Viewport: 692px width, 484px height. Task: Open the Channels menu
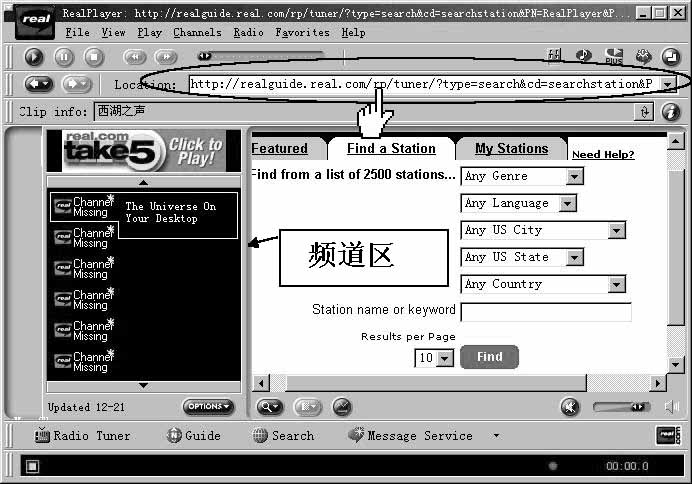click(x=197, y=33)
